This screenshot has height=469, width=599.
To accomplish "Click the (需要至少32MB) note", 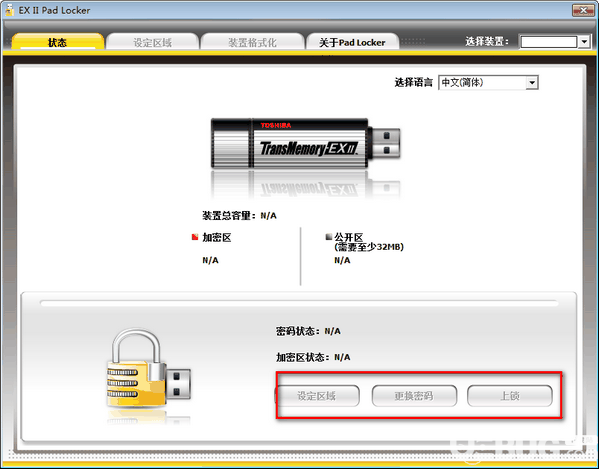I will (x=369, y=247).
